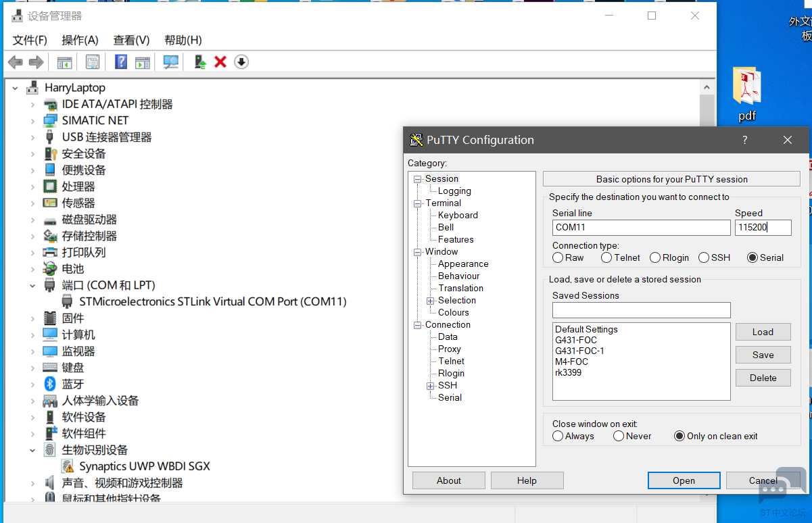Click the Device Manager scrollbar up arrow
Image resolution: width=812 pixels, height=523 pixels.
[x=707, y=88]
